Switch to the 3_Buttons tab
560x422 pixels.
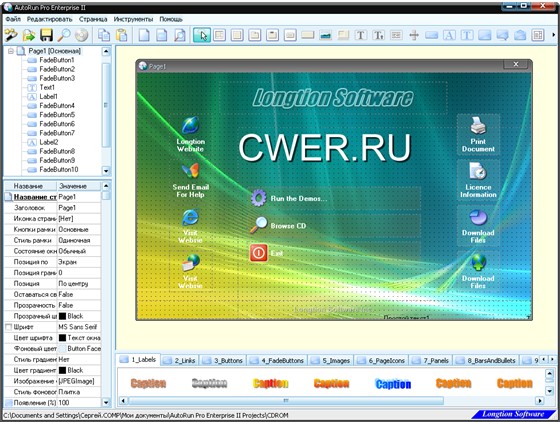coord(223,361)
